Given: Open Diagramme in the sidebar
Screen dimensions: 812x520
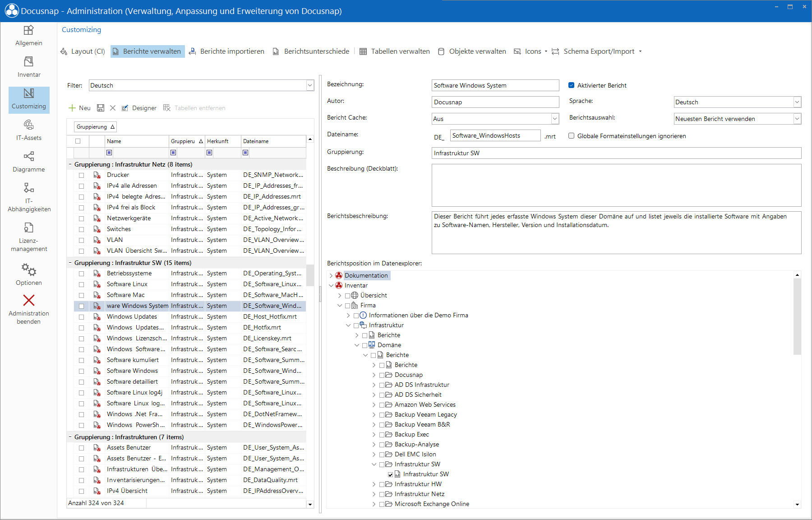Looking at the screenshot, I should point(29,162).
